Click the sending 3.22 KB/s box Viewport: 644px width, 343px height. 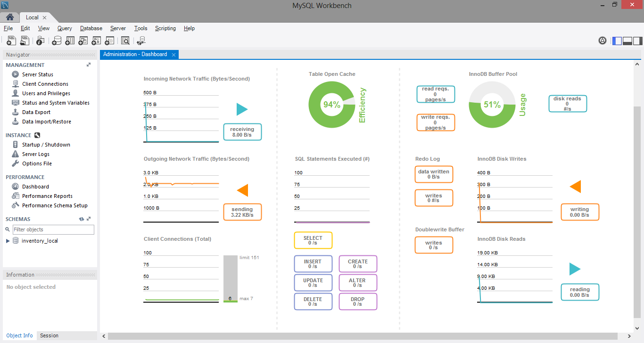[x=242, y=212]
